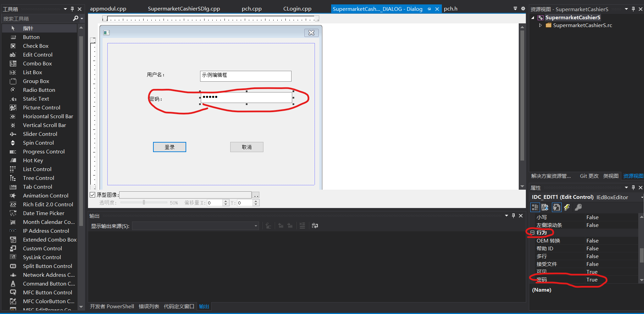Screen dimensions: 644x314
Task: Click the 示例编辑框 username field
Action: tap(245, 76)
